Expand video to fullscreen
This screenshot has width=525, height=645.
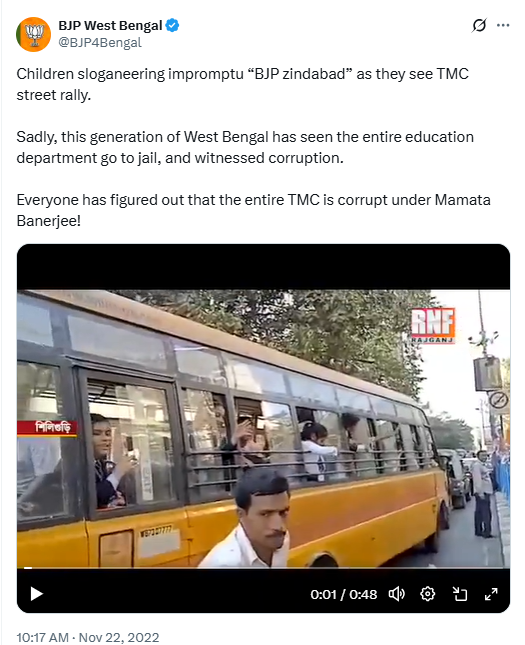pyautogui.click(x=491, y=594)
